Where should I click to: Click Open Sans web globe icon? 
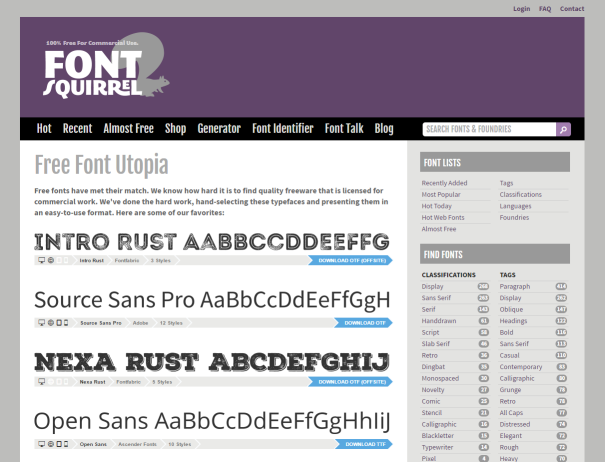[51, 444]
